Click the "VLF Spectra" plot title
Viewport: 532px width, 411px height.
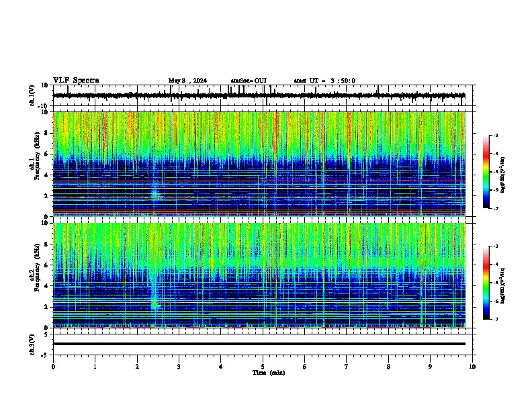click(76, 81)
